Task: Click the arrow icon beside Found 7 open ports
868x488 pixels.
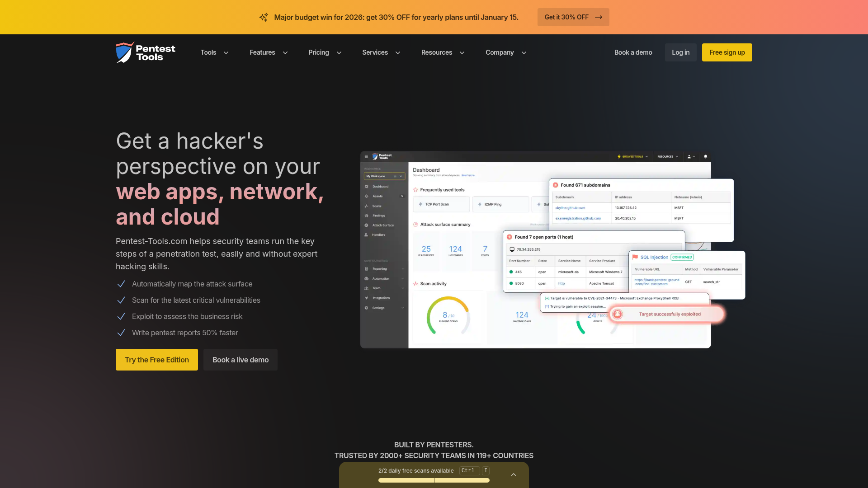Action: [x=509, y=237]
